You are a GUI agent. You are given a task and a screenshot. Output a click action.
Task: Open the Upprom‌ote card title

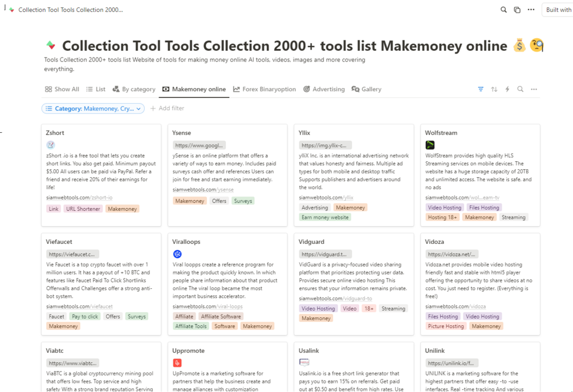pos(188,350)
